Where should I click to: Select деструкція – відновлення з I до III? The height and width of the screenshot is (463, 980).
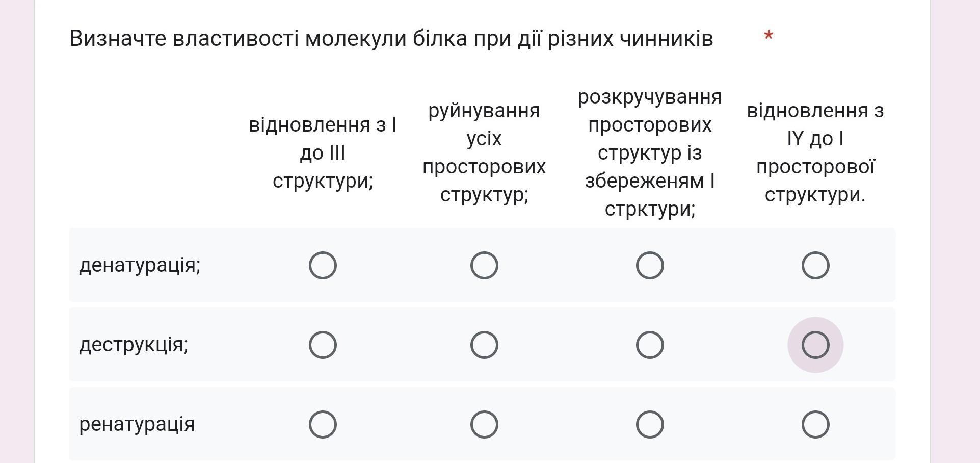[x=323, y=345]
